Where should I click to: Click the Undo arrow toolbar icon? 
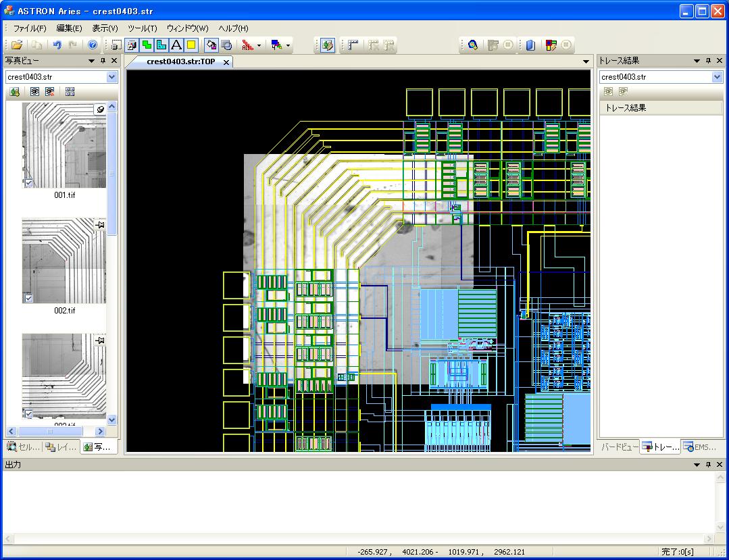(x=57, y=45)
